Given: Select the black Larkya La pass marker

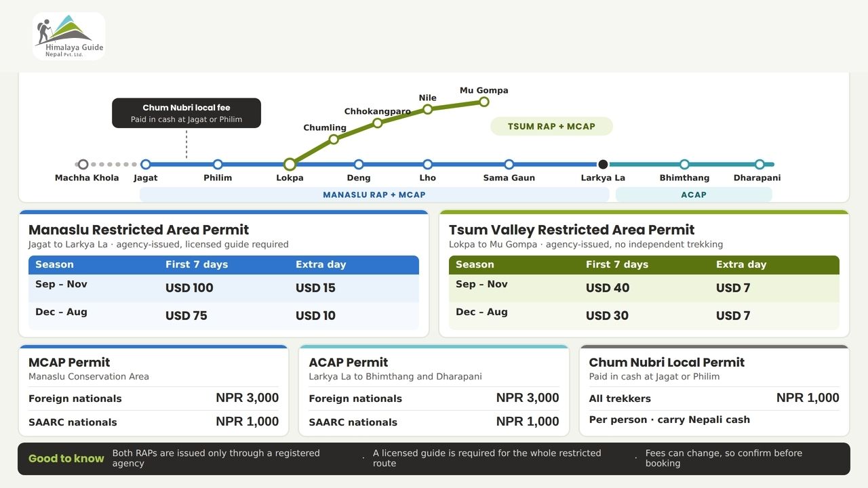Looking at the screenshot, I should pos(603,164).
